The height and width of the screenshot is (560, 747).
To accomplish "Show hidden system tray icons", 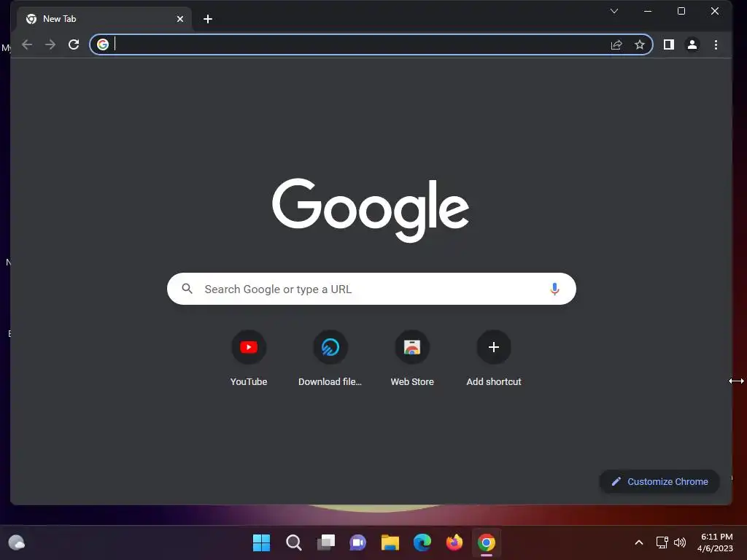I will (x=639, y=542).
